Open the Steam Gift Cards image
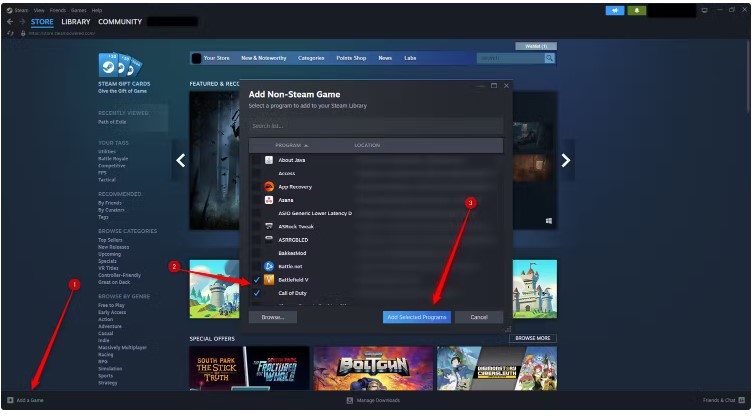The image size is (755, 416). [x=120, y=65]
